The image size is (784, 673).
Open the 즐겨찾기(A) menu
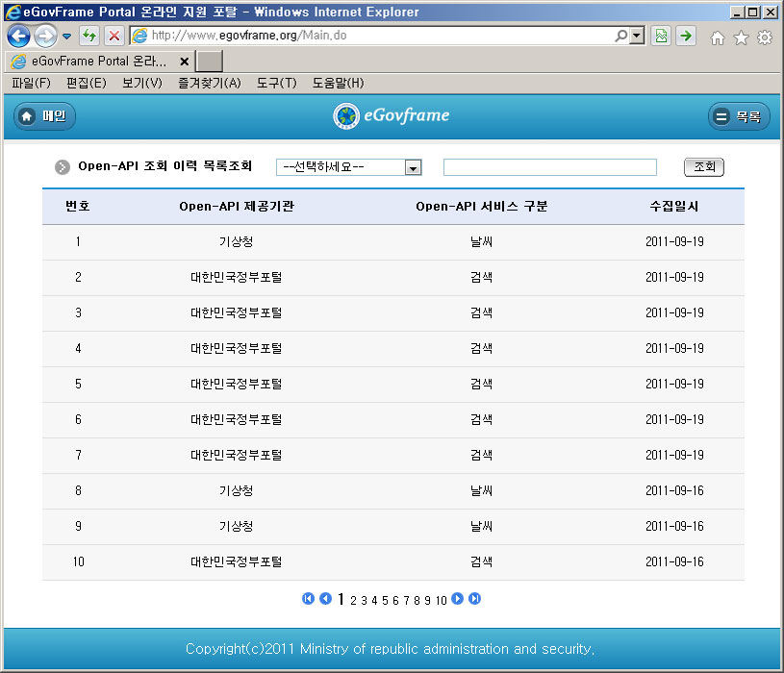click(209, 84)
